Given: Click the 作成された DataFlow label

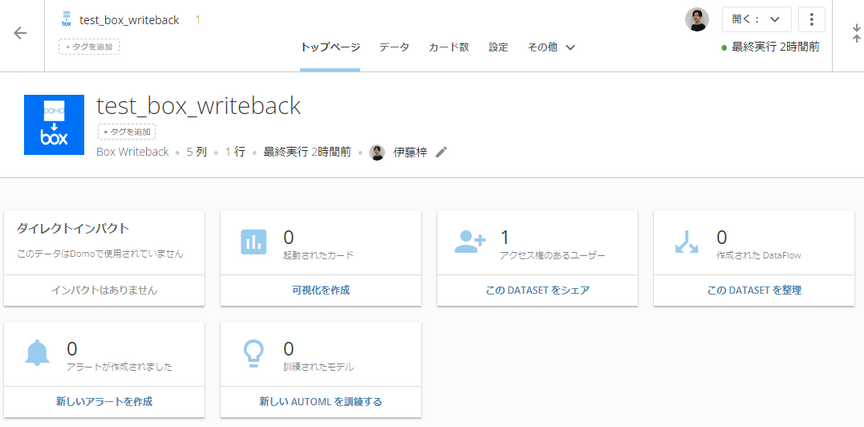Looking at the screenshot, I should [x=758, y=255].
